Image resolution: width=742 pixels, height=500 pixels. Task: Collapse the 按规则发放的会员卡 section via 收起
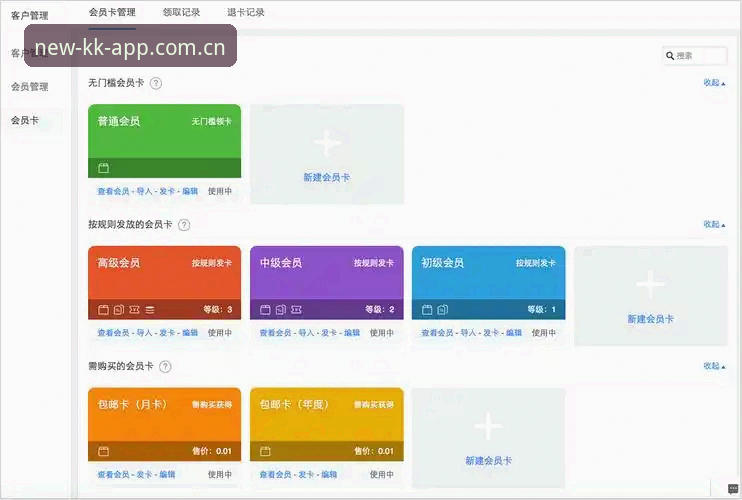tap(714, 224)
